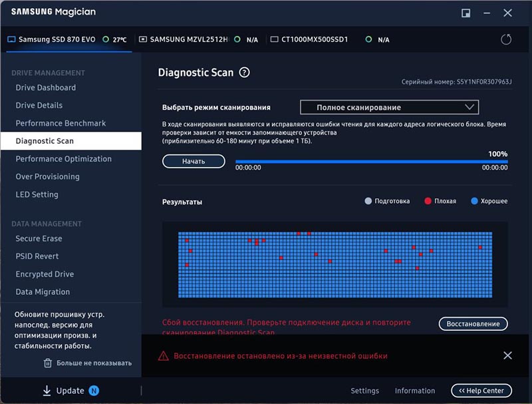Screen dimensions: 532x404
Task: Open Settings
Action: pos(364,391)
